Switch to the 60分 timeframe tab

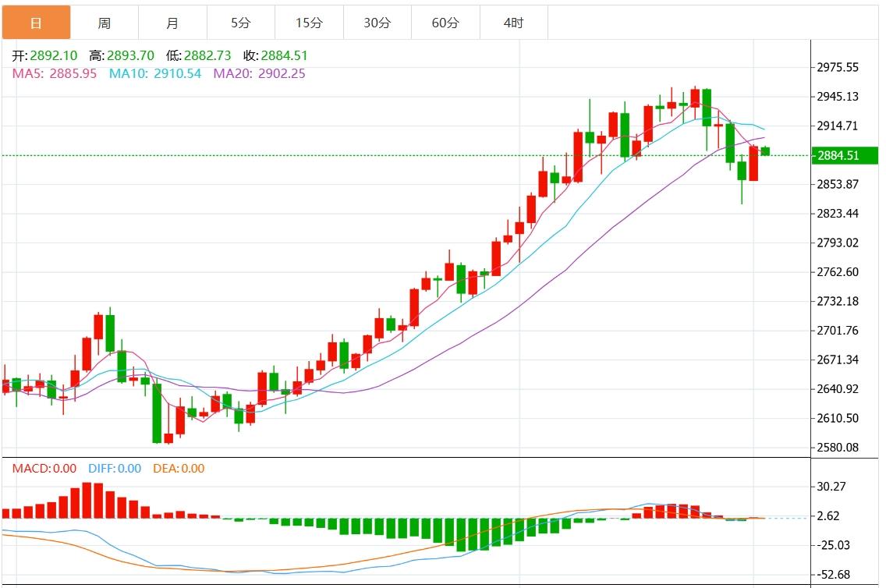(445, 23)
